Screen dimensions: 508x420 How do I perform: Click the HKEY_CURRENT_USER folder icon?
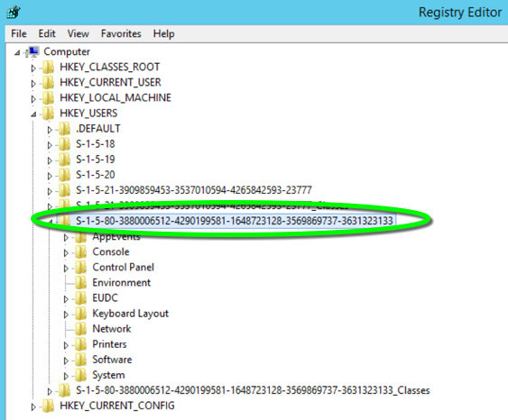[48, 82]
